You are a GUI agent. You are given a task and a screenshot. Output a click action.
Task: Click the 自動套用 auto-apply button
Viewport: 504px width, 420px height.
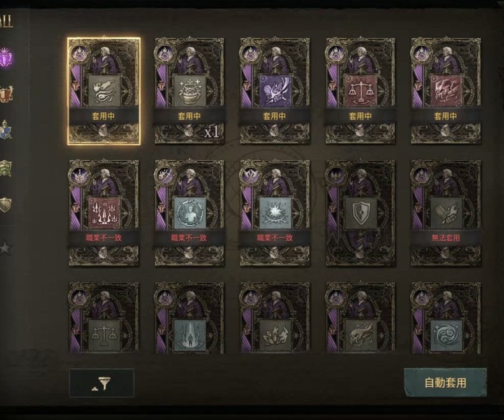[x=445, y=383]
